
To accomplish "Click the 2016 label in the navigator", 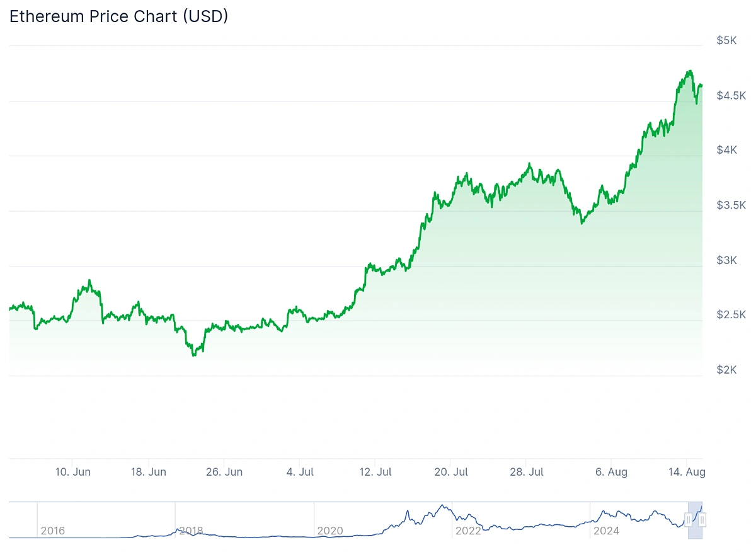I will click(x=53, y=531).
